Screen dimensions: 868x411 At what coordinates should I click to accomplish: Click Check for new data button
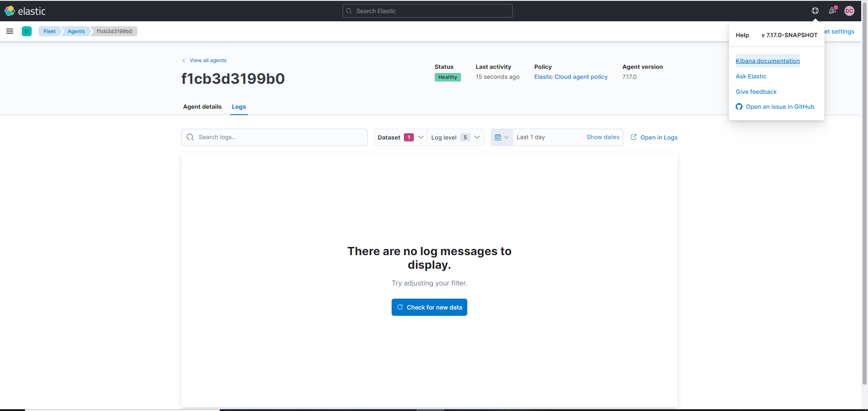(429, 307)
